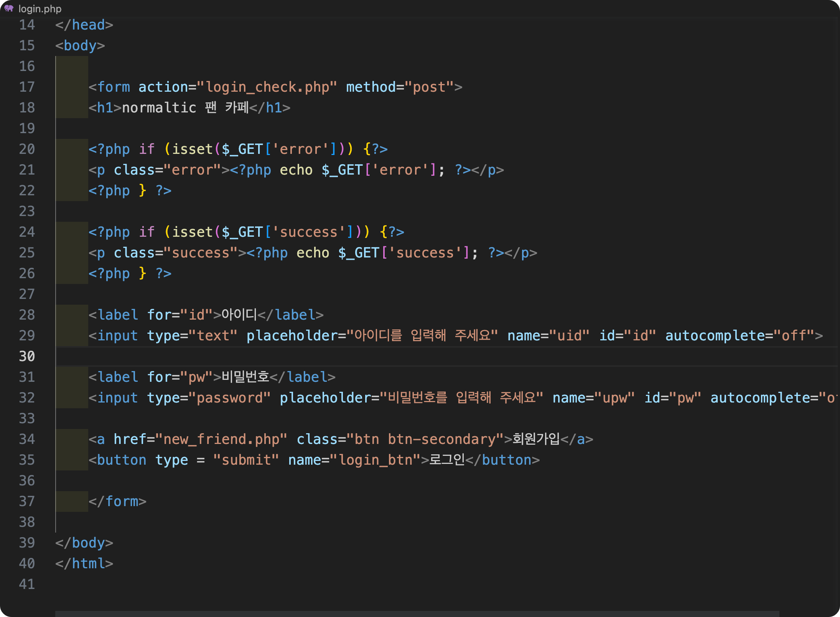Click line number 30 in gutter
This screenshot has height=617, width=840.
27,356
